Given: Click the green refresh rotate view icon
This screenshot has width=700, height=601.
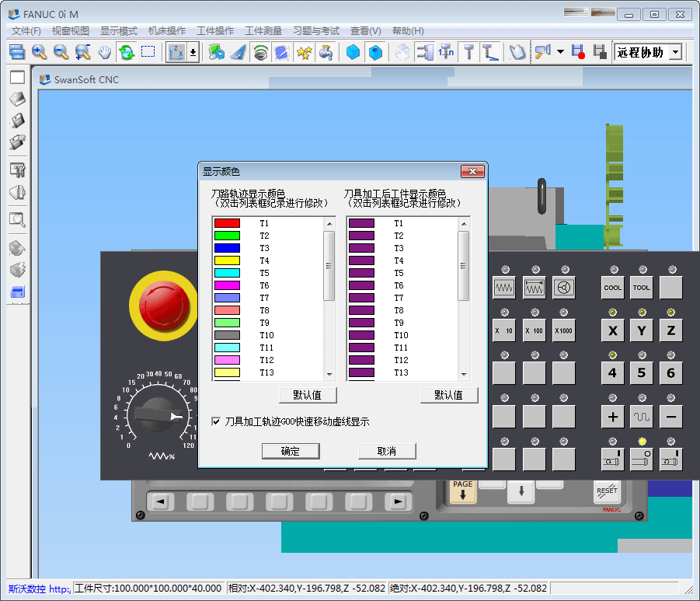Looking at the screenshot, I should pyautogui.click(x=127, y=52).
